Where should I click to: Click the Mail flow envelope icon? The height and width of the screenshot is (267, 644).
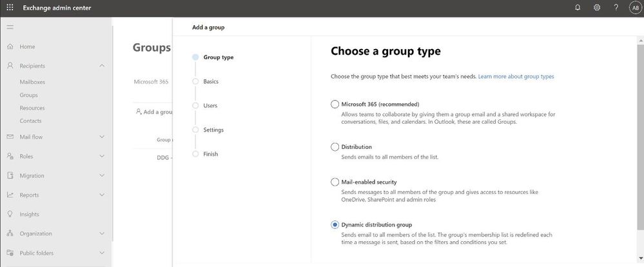click(x=10, y=137)
